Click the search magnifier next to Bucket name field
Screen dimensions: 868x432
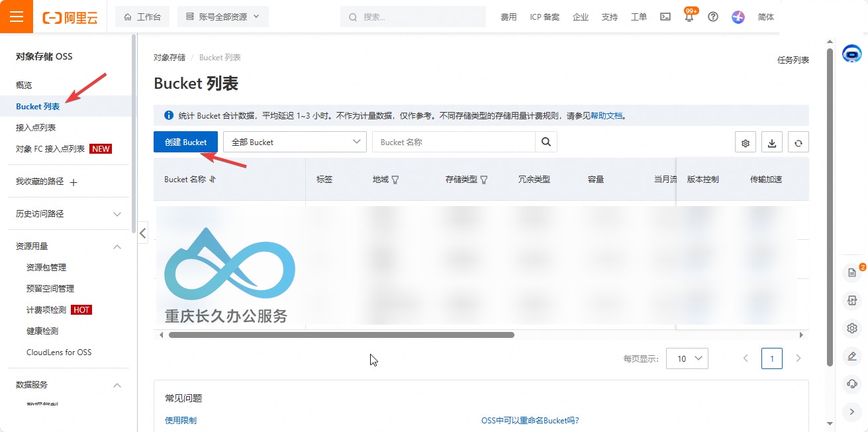(x=546, y=142)
